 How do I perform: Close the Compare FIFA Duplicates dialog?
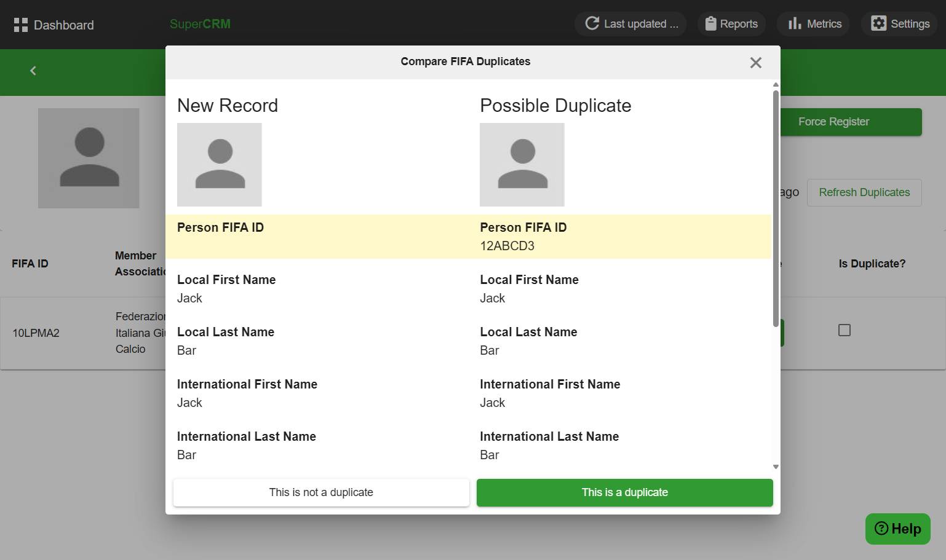[756, 63]
